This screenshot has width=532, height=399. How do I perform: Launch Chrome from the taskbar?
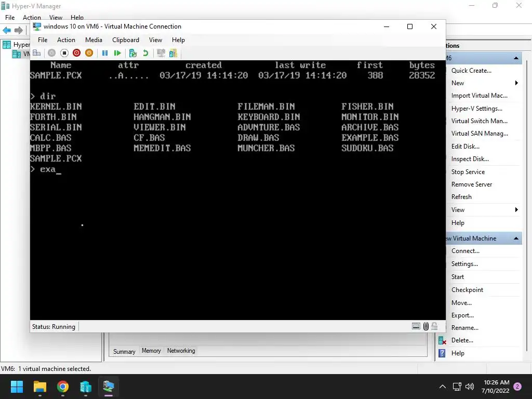(63, 387)
